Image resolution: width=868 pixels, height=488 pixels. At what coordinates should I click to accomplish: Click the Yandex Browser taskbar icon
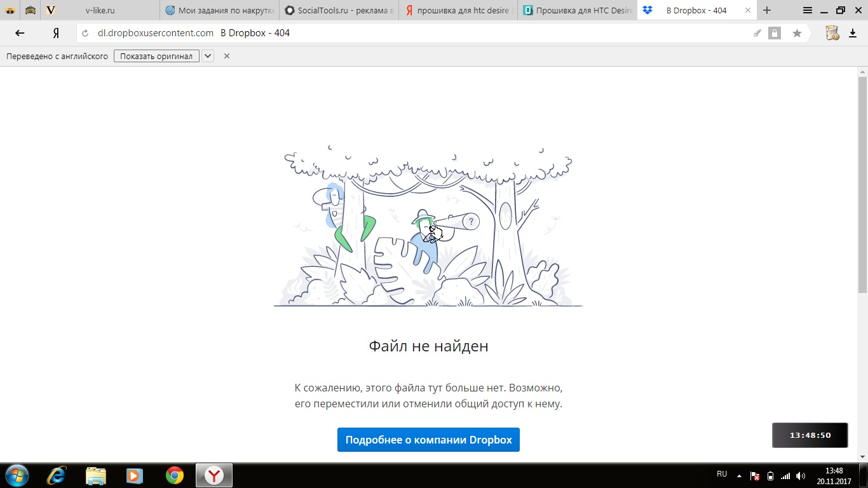click(214, 475)
